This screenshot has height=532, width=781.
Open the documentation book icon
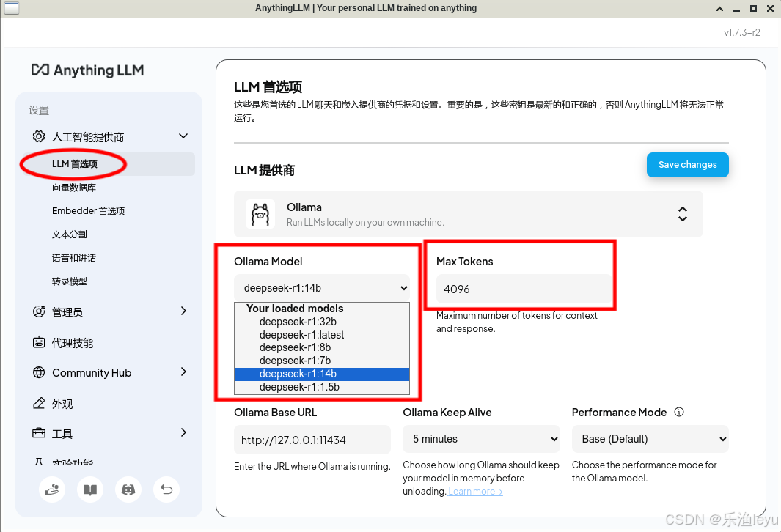click(90, 489)
